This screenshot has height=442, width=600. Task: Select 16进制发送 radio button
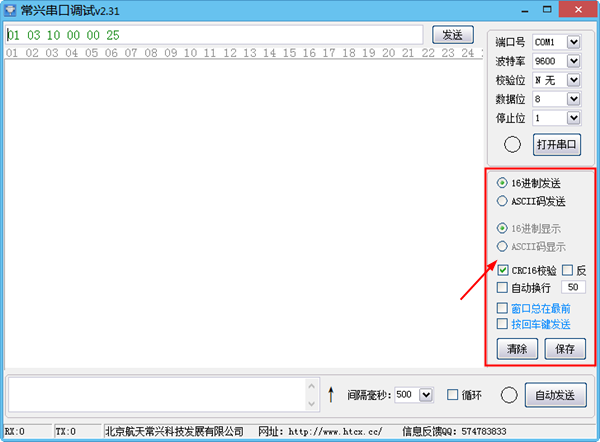(502, 183)
